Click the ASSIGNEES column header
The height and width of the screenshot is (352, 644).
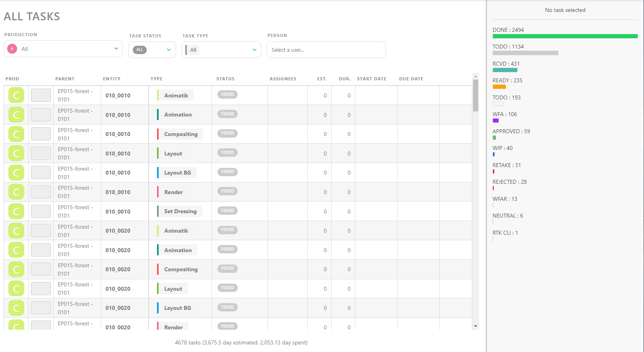283,79
